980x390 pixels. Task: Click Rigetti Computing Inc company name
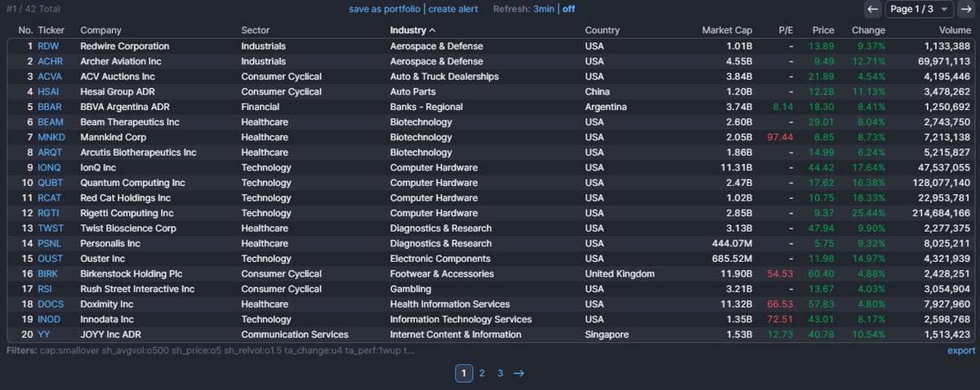[127, 213]
